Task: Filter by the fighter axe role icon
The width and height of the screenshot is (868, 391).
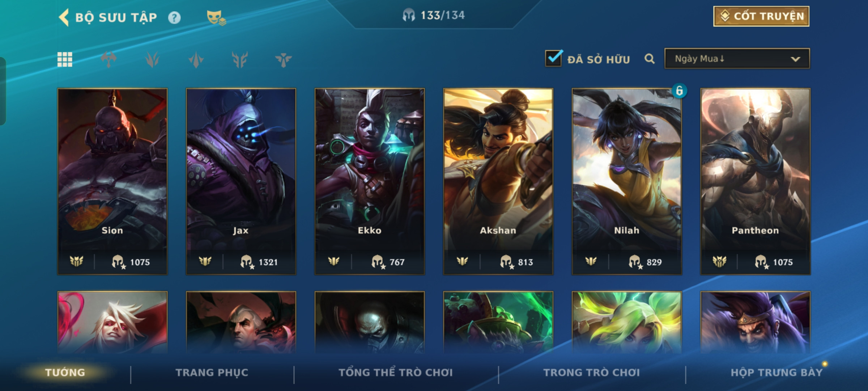Action: (x=109, y=59)
